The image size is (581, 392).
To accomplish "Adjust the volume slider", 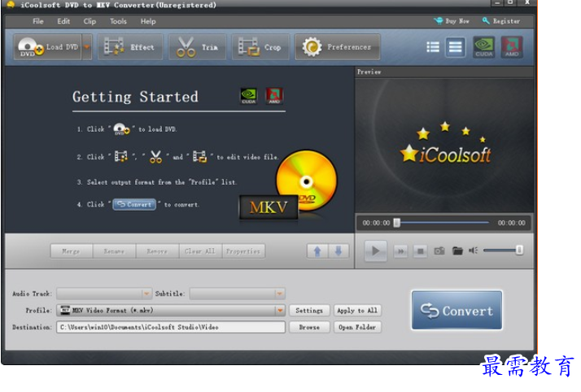I will (503, 250).
